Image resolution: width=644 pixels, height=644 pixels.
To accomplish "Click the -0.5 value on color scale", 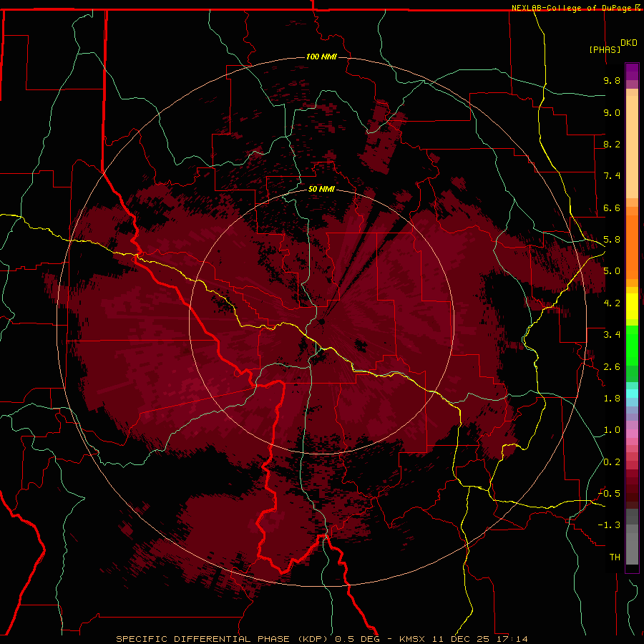I will [x=609, y=494].
